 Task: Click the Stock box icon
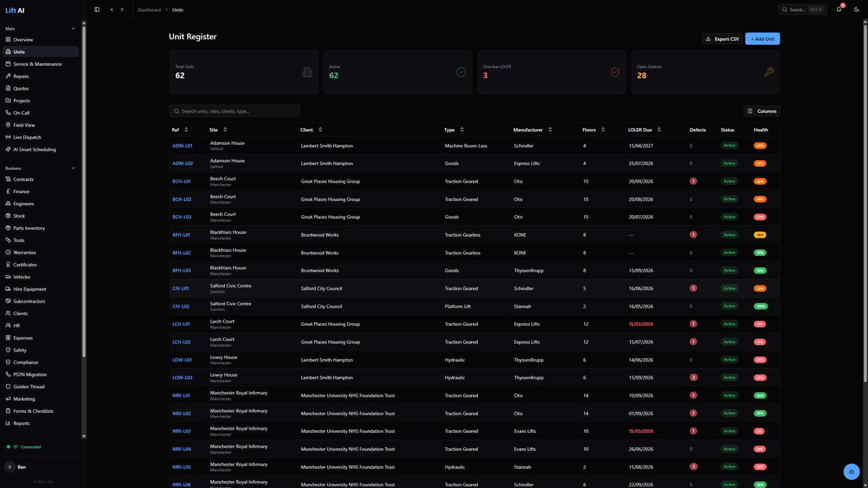click(x=8, y=216)
